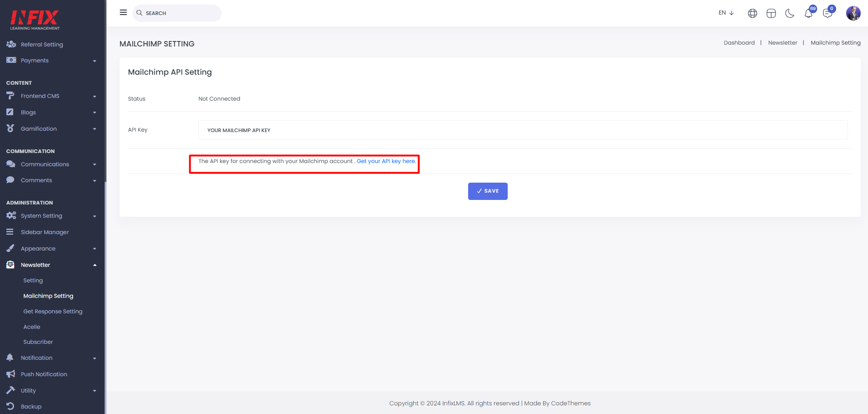Screen dimensions: 868x414
Task: Click the System Setting gears icon
Action: pyautogui.click(x=11, y=215)
